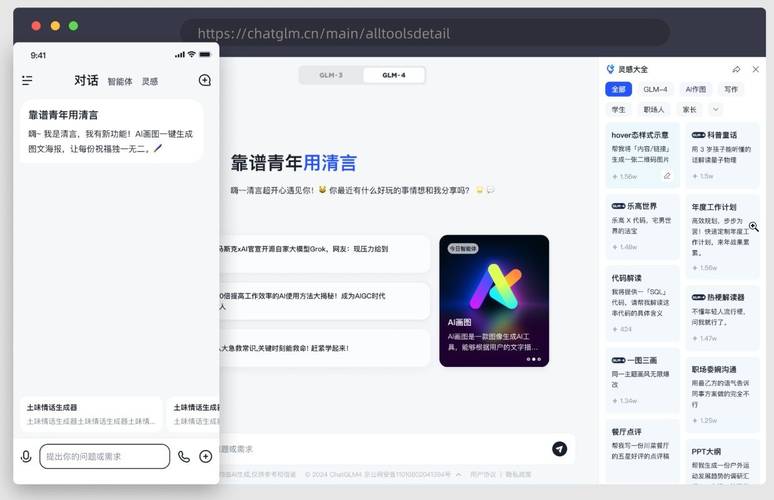Open the 科普童话 inspiration card
The image size is (774, 500).
(722, 155)
